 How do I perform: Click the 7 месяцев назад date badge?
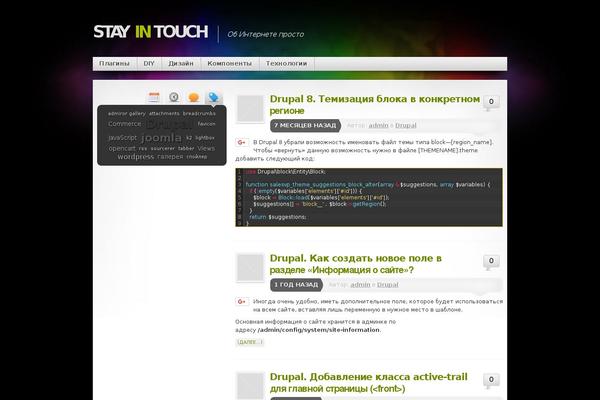[x=305, y=126]
